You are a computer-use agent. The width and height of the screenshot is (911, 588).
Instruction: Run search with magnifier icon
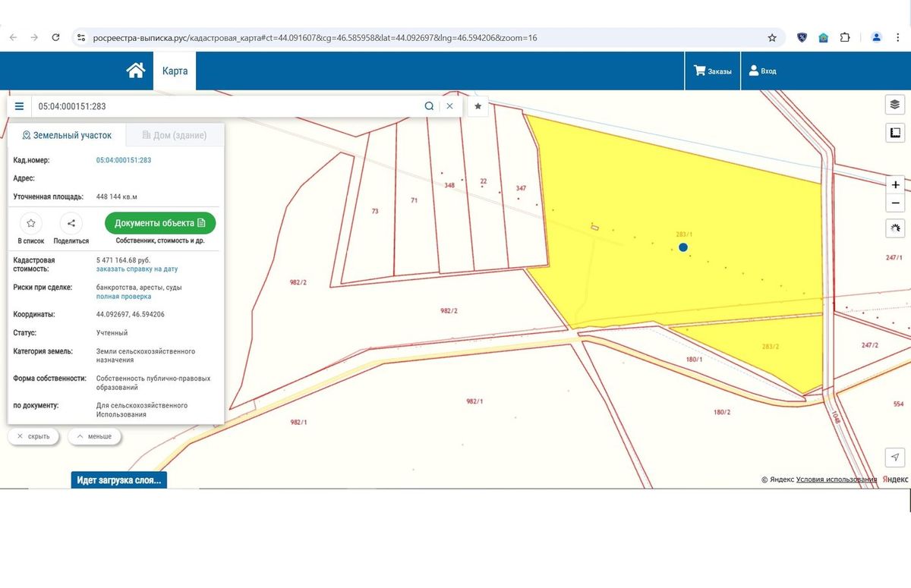click(x=429, y=106)
